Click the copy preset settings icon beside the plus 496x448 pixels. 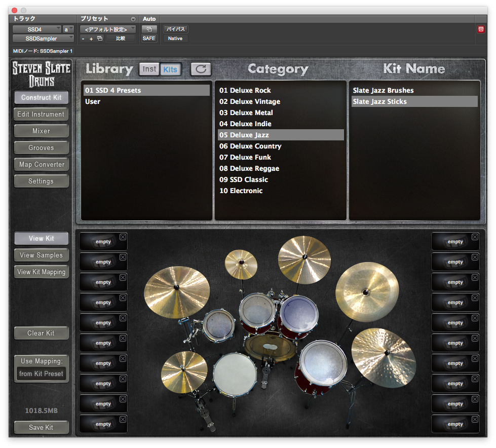click(100, 39)
